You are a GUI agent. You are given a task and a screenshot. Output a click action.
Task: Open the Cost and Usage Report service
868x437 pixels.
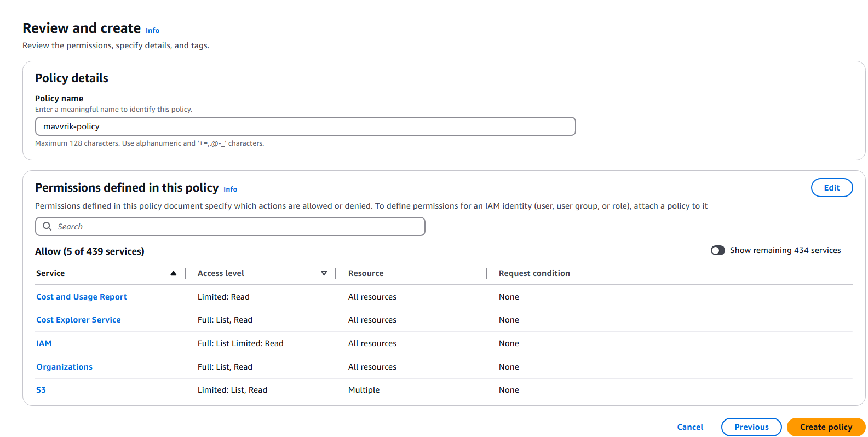point(82,297)
